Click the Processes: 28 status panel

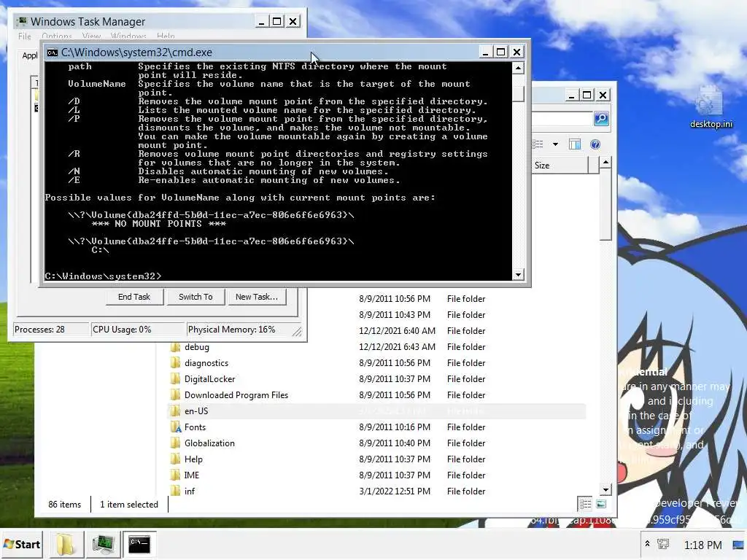(52, 330)
